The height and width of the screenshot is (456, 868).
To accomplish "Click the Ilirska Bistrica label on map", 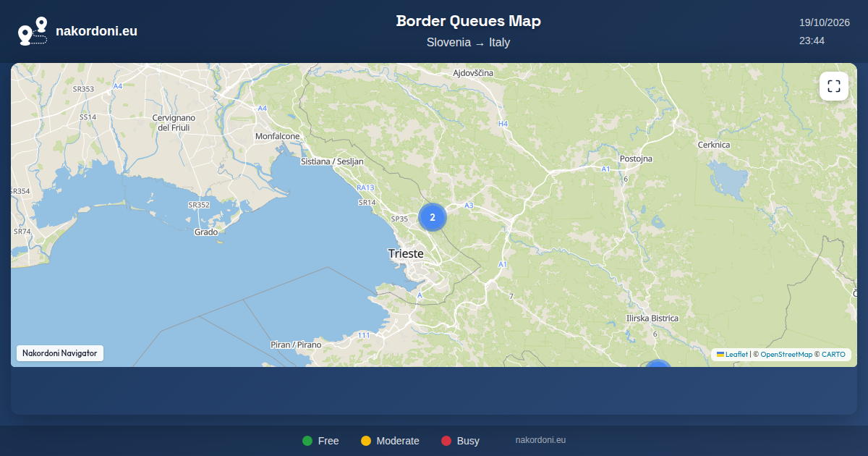I will 652,318.
